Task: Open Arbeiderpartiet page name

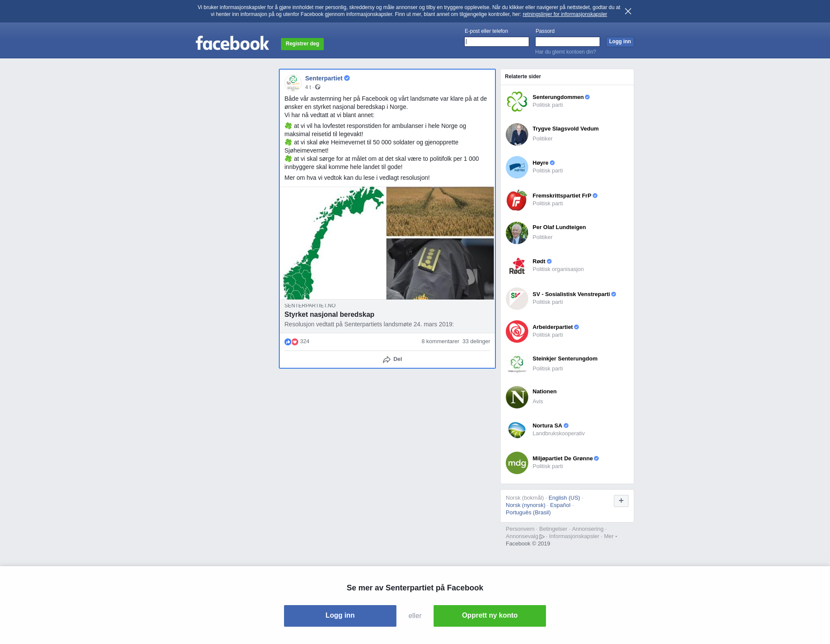Action: [552, 327]
